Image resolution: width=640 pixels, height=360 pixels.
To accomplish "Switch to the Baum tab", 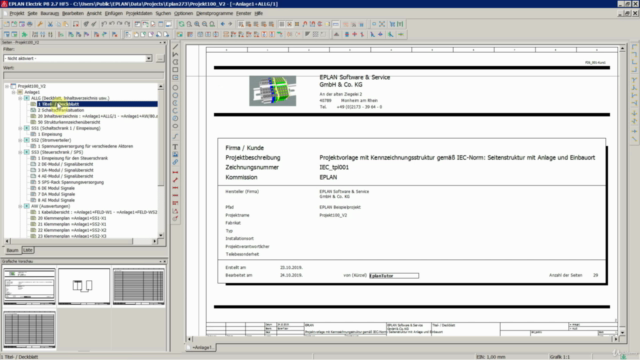I will [x=13, y=250].
